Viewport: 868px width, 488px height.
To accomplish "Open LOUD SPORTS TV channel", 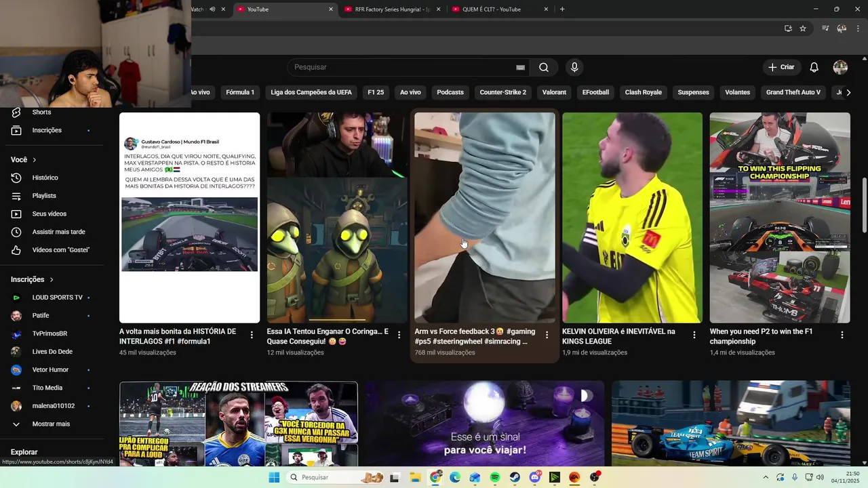I will click(57, 298).
